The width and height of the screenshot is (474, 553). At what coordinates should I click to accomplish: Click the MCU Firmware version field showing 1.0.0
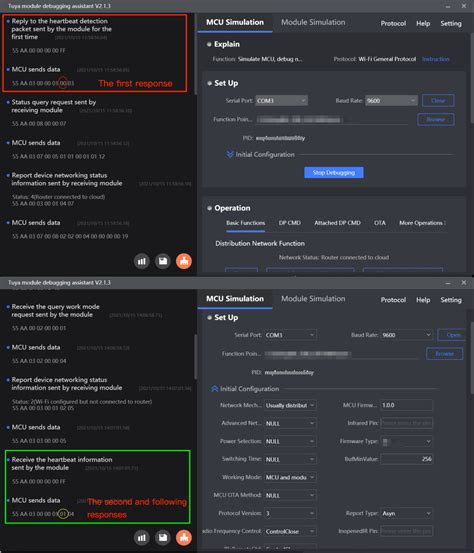pos(407,405)
